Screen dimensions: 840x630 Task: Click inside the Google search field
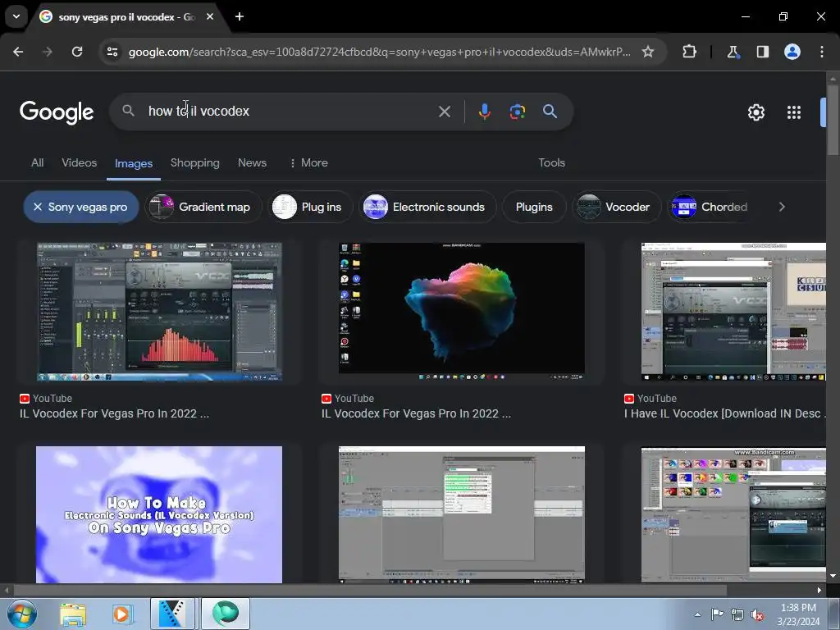click(x=290, y=112)
